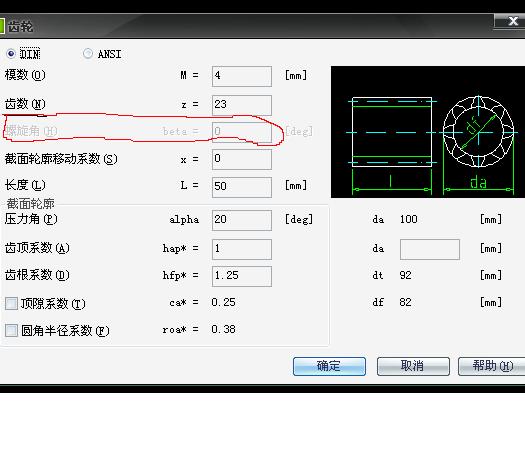Confirm with the 确定 button

[329, 366]
